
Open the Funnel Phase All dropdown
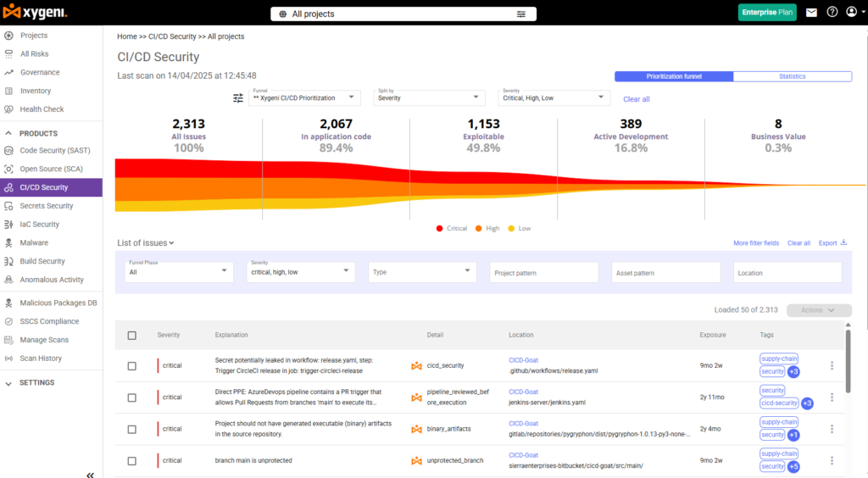[x=179, y=272]
